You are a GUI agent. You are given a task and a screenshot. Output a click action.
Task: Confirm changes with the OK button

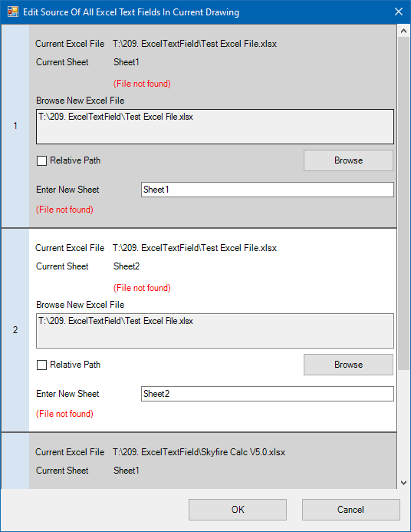coord(238,509)
